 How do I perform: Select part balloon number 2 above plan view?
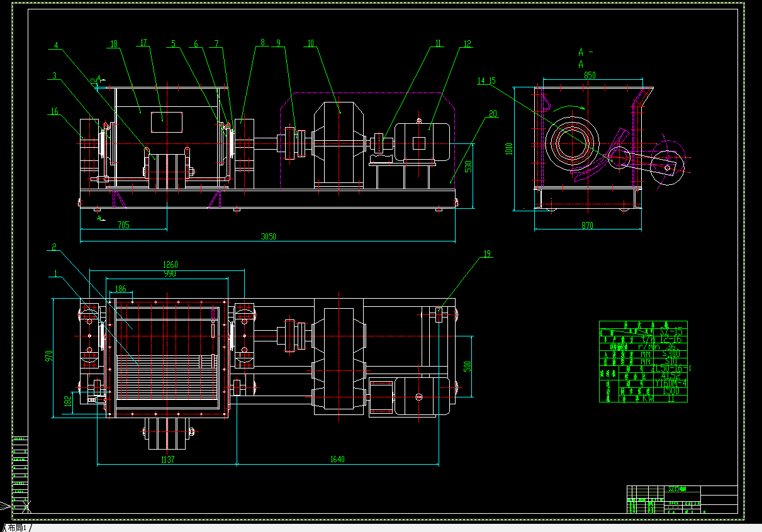point(55,247)
